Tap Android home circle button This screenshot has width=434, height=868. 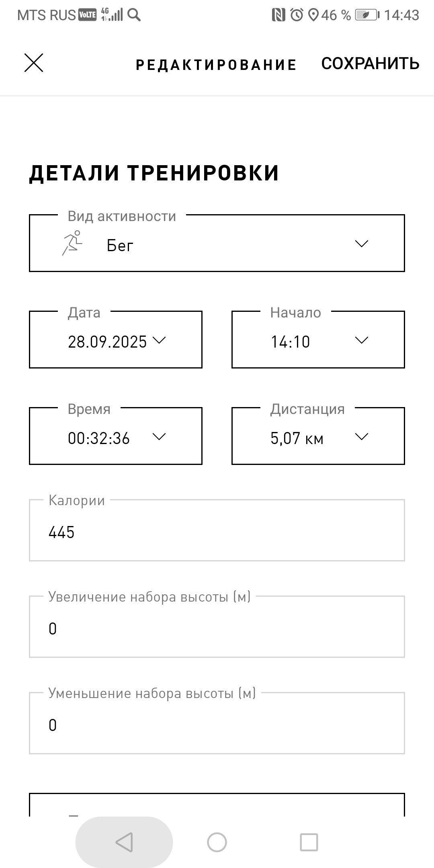pyautogui.click(x=217, y=842)
